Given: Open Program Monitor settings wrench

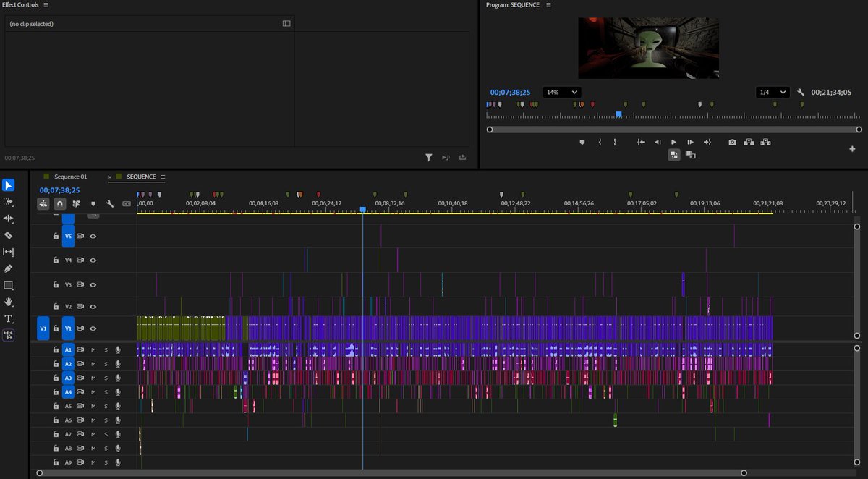Looking at the screenshot, I should 801,93.
